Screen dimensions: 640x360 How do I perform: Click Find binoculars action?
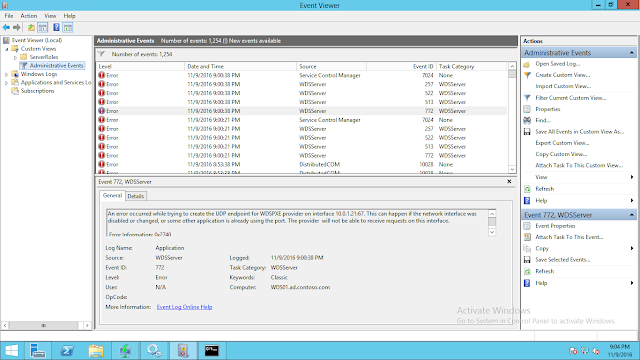542,120
